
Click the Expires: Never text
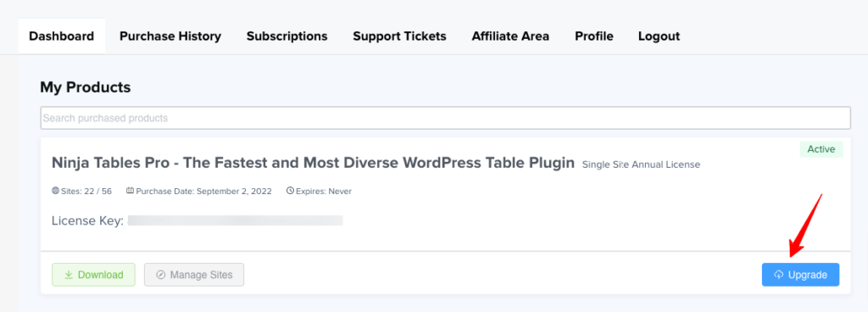[x=324, y=192]
